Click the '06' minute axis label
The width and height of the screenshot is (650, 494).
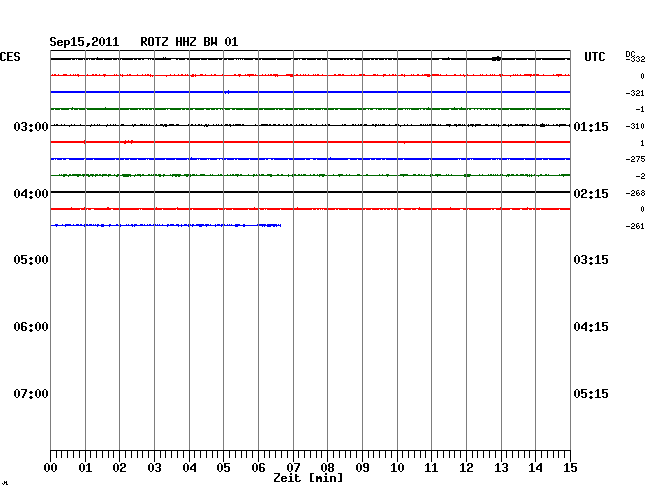pyautogui.click(x=258, y=468)
